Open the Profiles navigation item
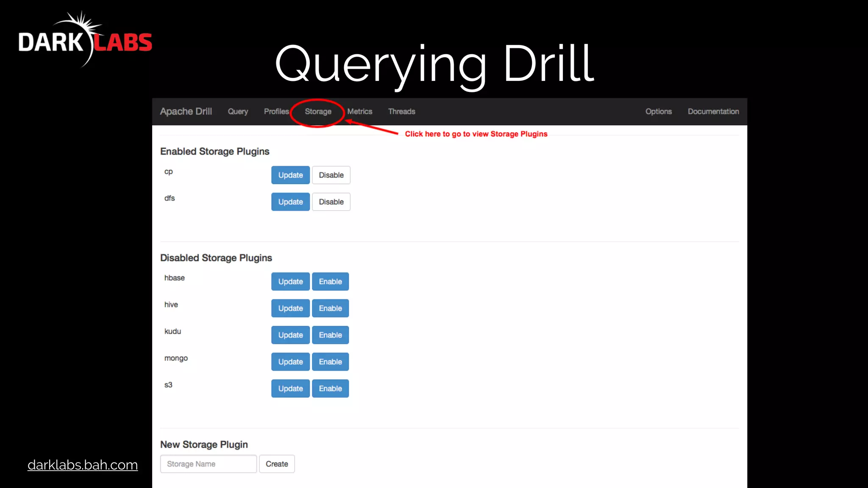Image resolution: width=868 pixels, height=488 pixels. [276, 111]
